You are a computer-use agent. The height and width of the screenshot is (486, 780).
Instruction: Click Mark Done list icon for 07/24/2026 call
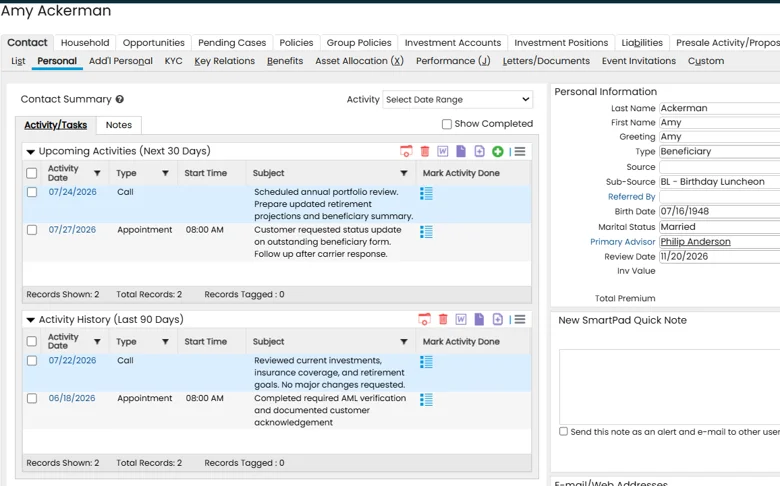426,194
